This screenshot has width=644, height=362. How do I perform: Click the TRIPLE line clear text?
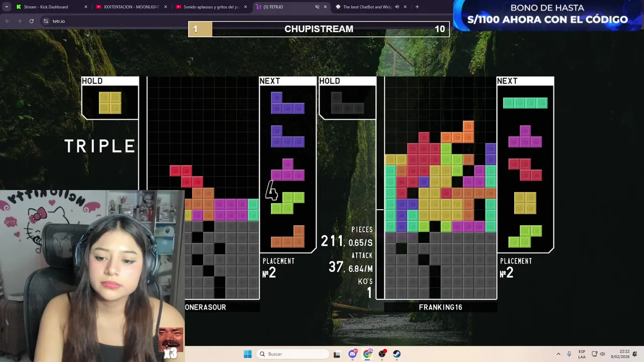pyautogui.click(x=100, y=146)
